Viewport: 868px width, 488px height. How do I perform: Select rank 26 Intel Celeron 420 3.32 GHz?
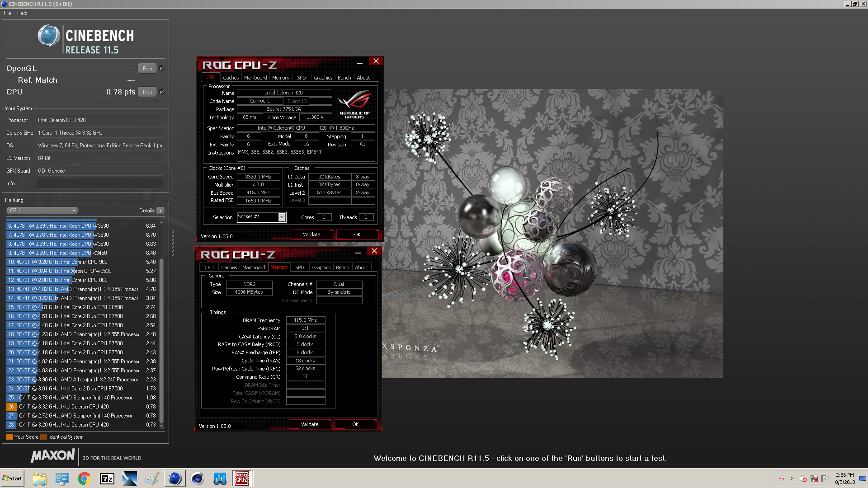pyautogui.click(x=82, y=407)
